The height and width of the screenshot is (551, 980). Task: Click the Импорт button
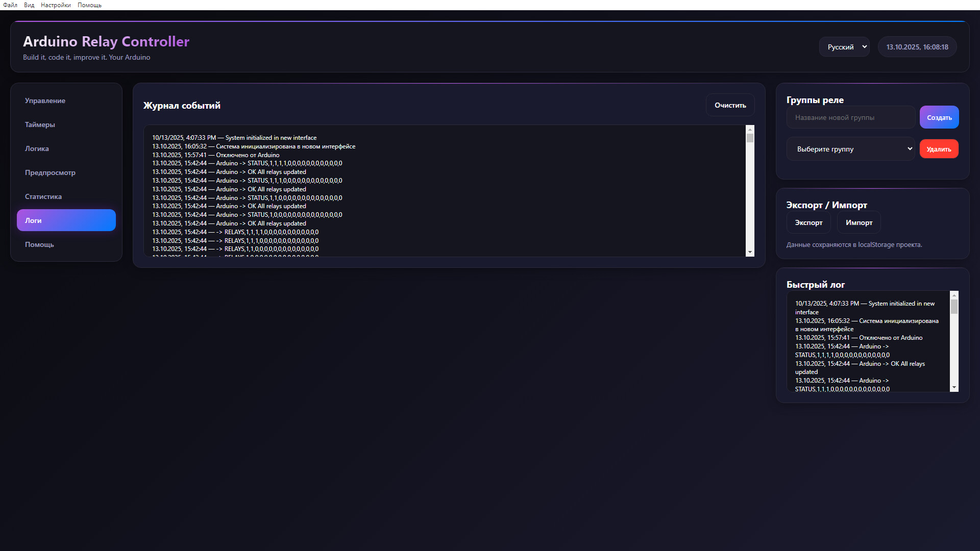coord(859,222)
